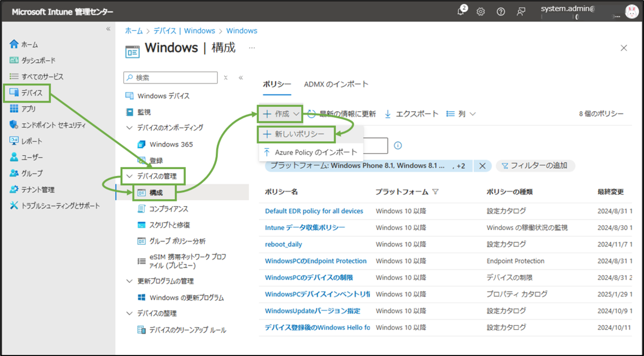
Task: Open テナント管理 in left navigation
Action: [x=32, y=190]
